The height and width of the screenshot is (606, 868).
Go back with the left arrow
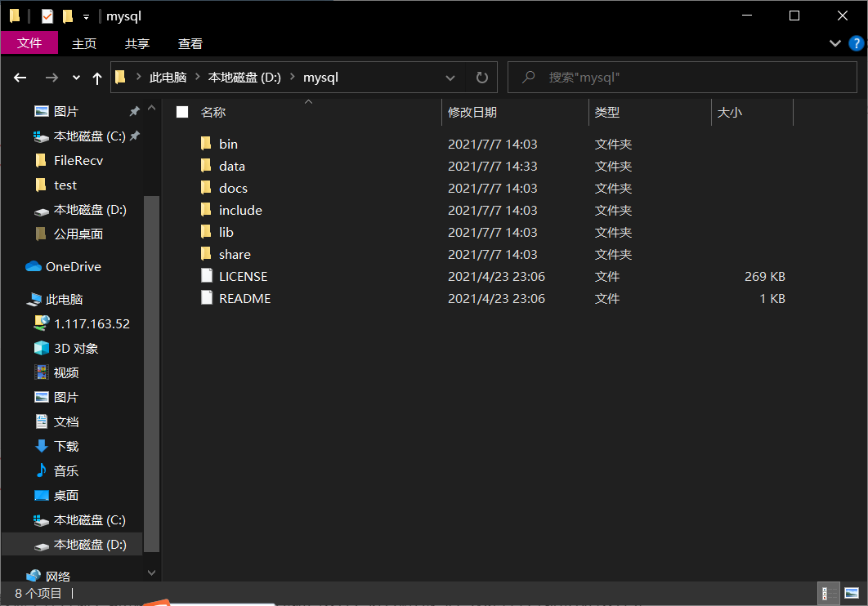tap(20, 78)
